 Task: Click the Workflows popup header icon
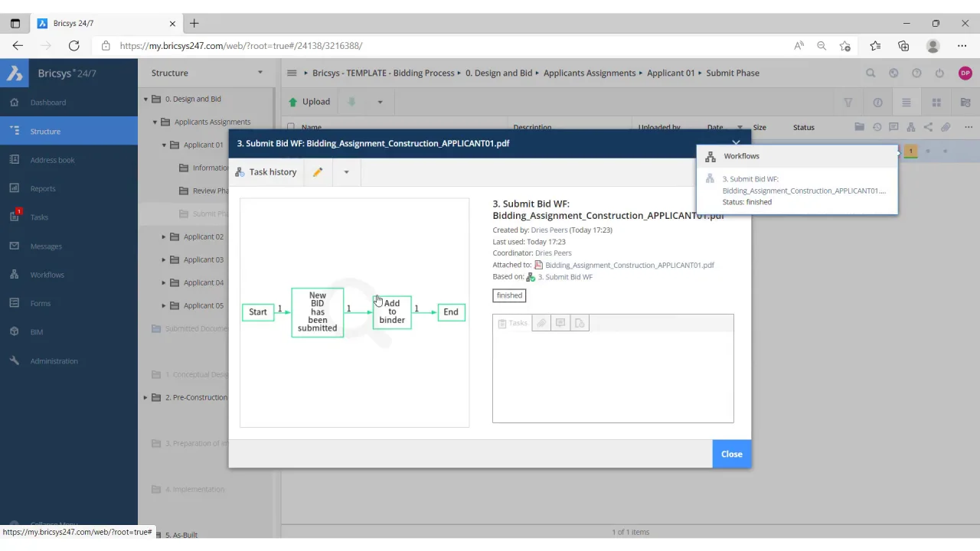coord(710,156)
